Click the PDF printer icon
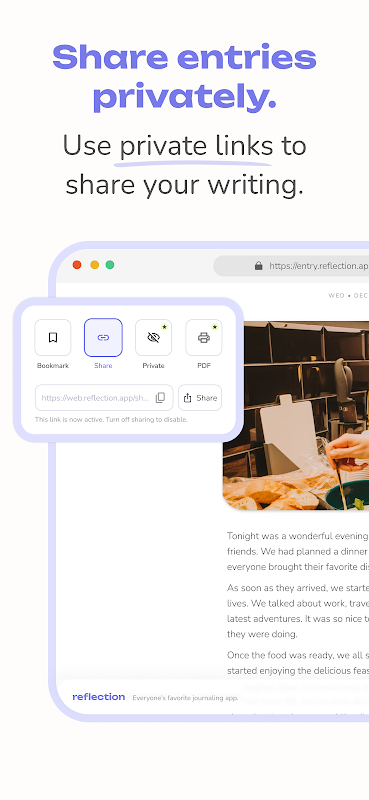This screenshot has height=800, width=369. tap(204, 337)
